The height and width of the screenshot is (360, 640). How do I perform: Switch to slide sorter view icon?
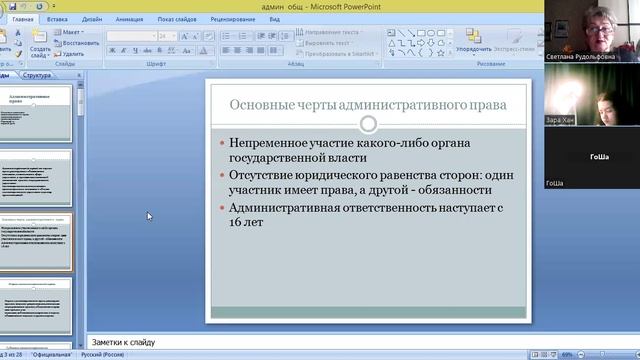click(544, 355)
